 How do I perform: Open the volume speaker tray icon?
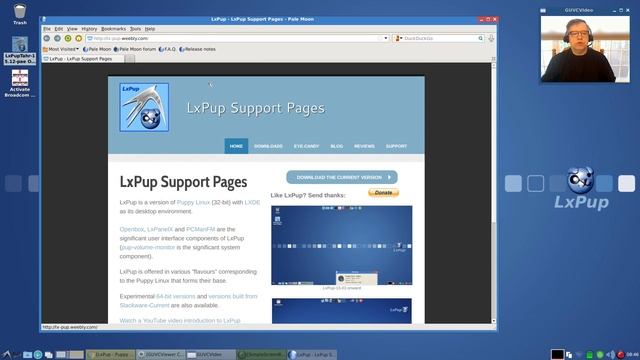[x=610, y=355]
